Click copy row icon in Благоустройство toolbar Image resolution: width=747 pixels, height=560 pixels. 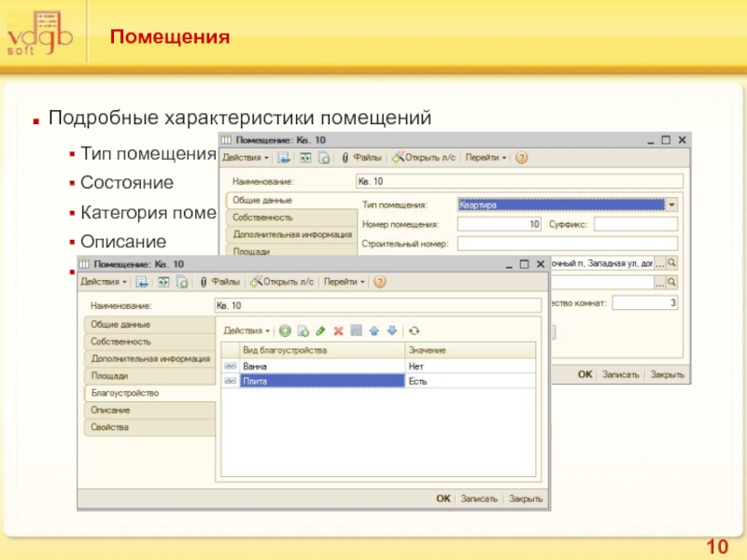coord(303,330)
